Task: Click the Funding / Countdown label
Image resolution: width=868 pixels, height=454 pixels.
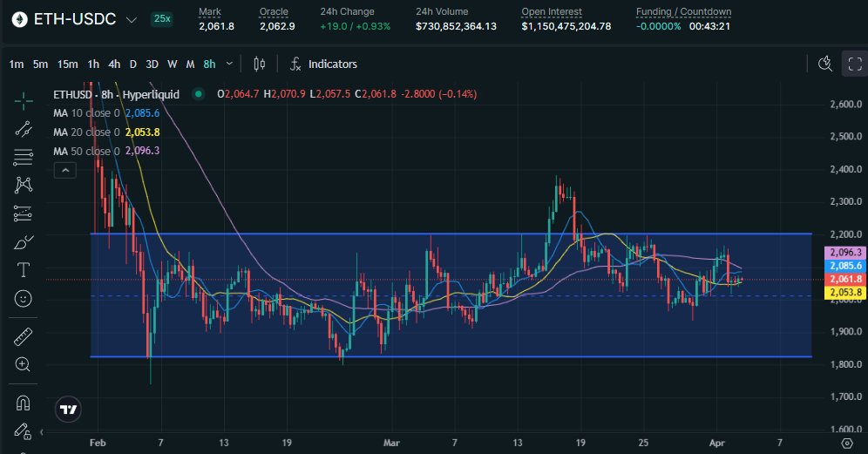Action: click(683, 11)
